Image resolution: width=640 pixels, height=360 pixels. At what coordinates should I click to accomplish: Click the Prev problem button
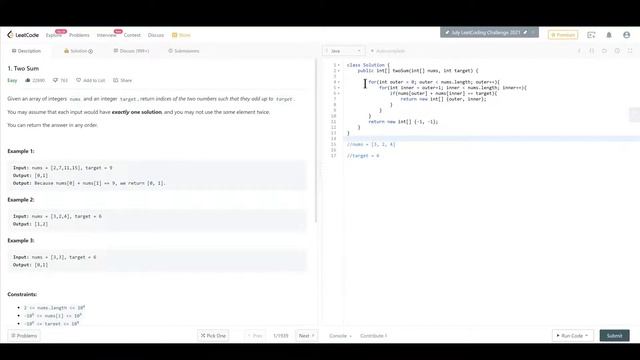[x=255, y=336]
